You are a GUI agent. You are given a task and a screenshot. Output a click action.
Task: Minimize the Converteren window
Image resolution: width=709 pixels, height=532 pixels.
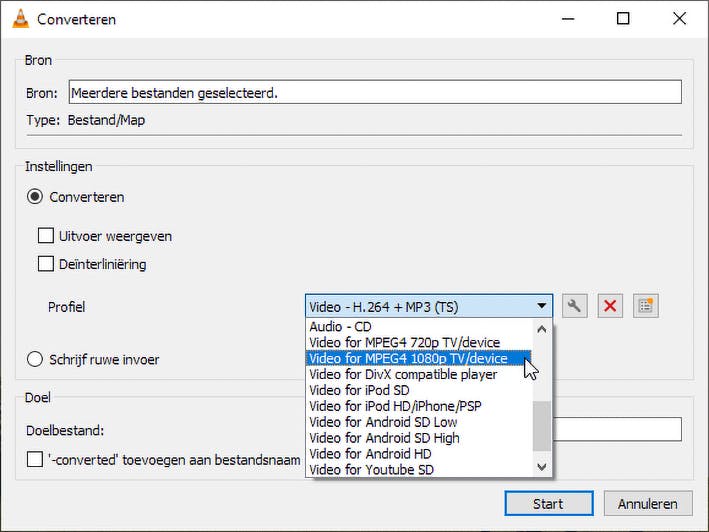(x=568, y=19)
